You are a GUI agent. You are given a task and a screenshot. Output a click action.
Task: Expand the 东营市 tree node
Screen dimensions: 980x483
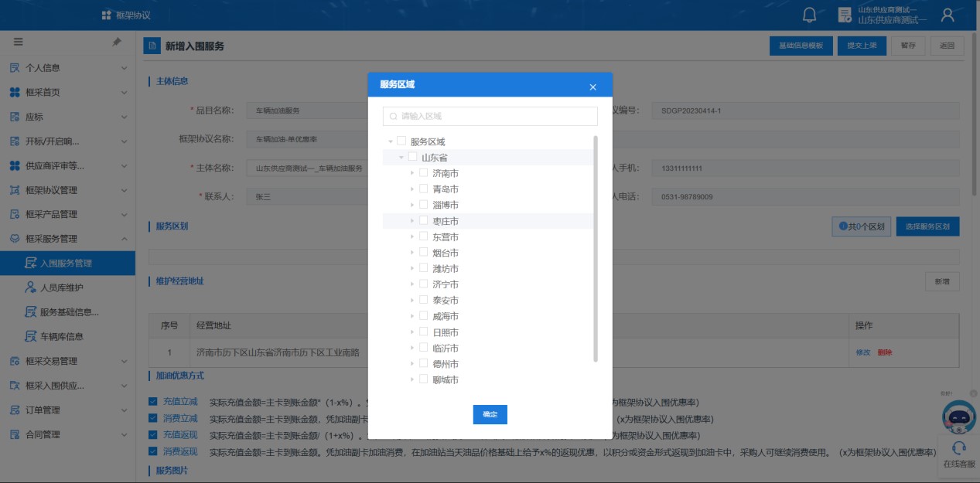pyautogui.click(x=412, y=236)
